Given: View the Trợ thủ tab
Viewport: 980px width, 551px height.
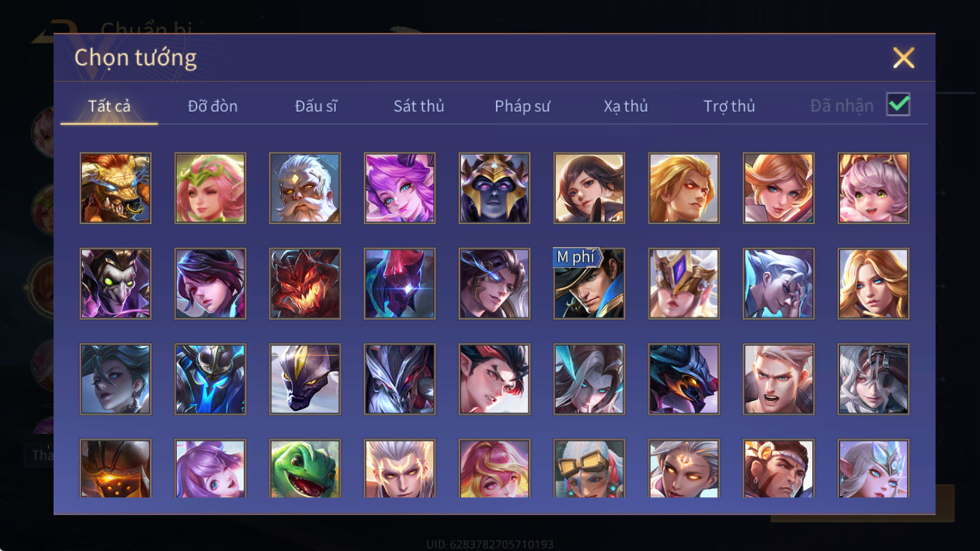Looking at the screenshot, I should 729,106.
